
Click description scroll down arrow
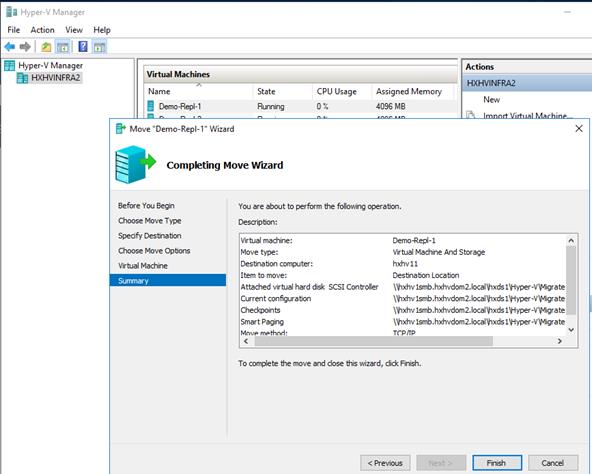coord(571,330)
